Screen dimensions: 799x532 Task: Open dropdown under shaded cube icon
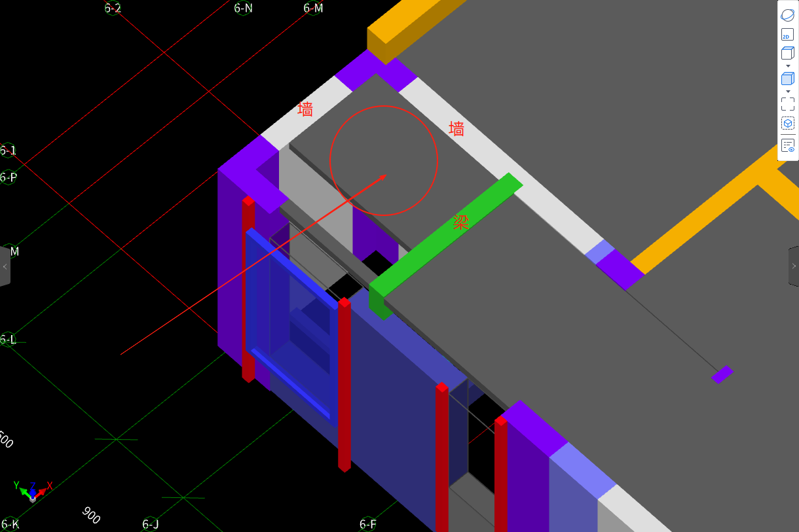coord(788,92)
